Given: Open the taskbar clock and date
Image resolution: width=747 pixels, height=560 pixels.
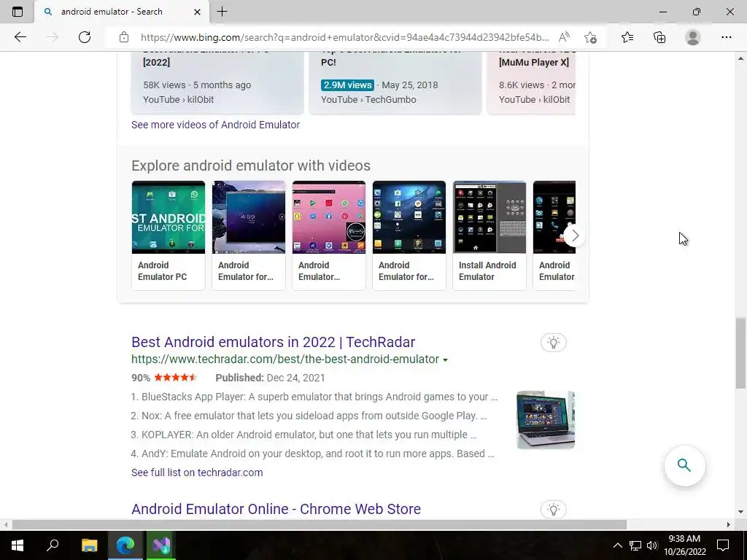Looking at the screenshot, I should click(x=684, y=545).
